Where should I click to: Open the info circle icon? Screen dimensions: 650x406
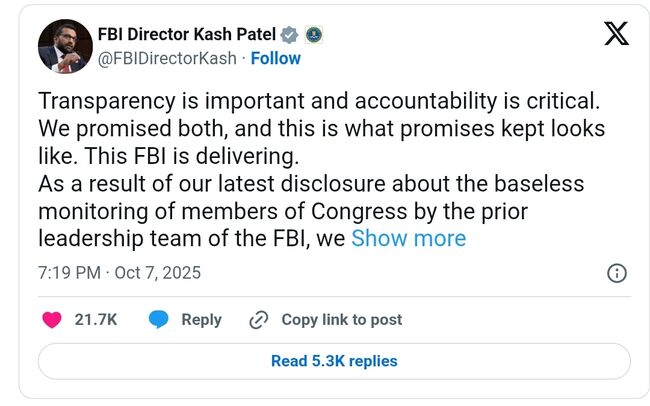coord(617,273)
